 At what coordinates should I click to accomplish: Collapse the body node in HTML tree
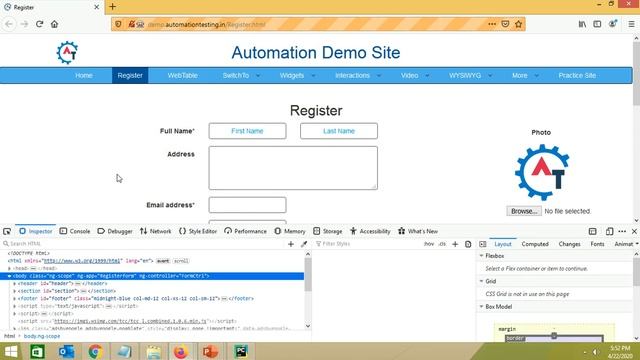coord(9,276)
